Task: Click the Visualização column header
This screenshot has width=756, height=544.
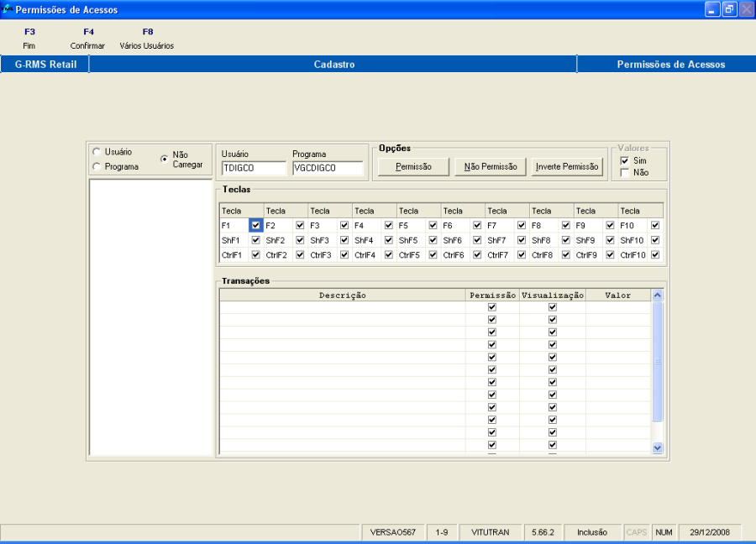Action: click(x=553, y=296)
